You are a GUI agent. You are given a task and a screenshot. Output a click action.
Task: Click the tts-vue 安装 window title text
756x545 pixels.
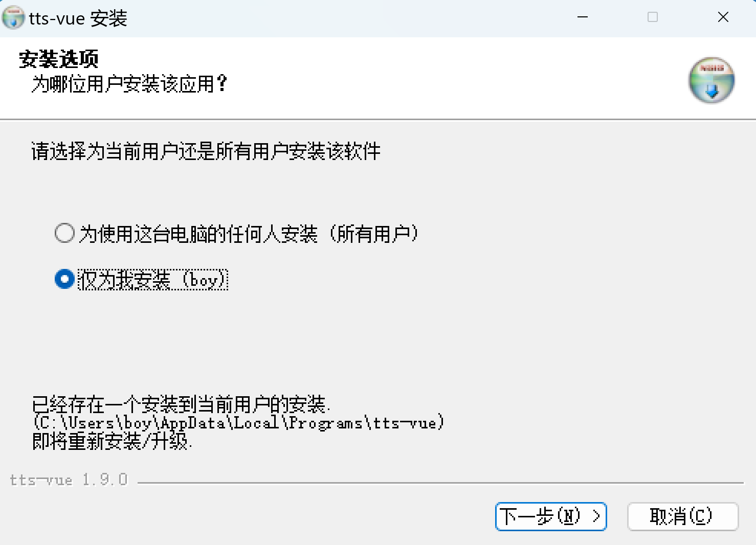tap(78, 18)
